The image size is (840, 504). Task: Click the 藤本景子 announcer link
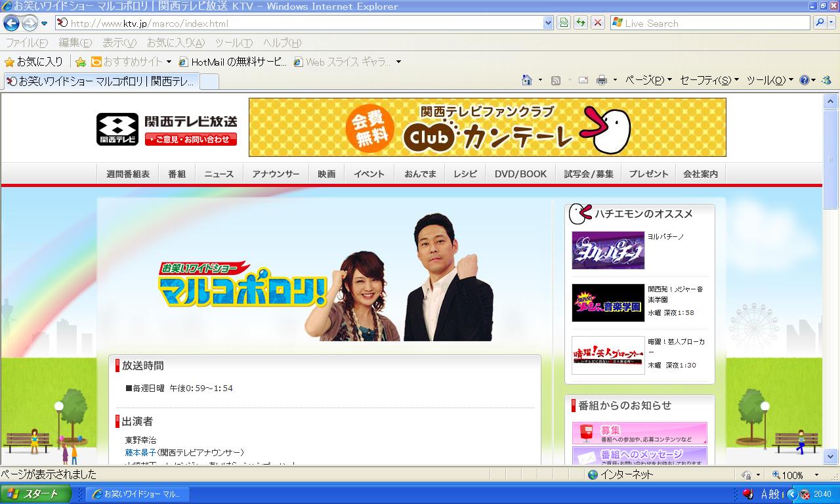pos(140,452)
